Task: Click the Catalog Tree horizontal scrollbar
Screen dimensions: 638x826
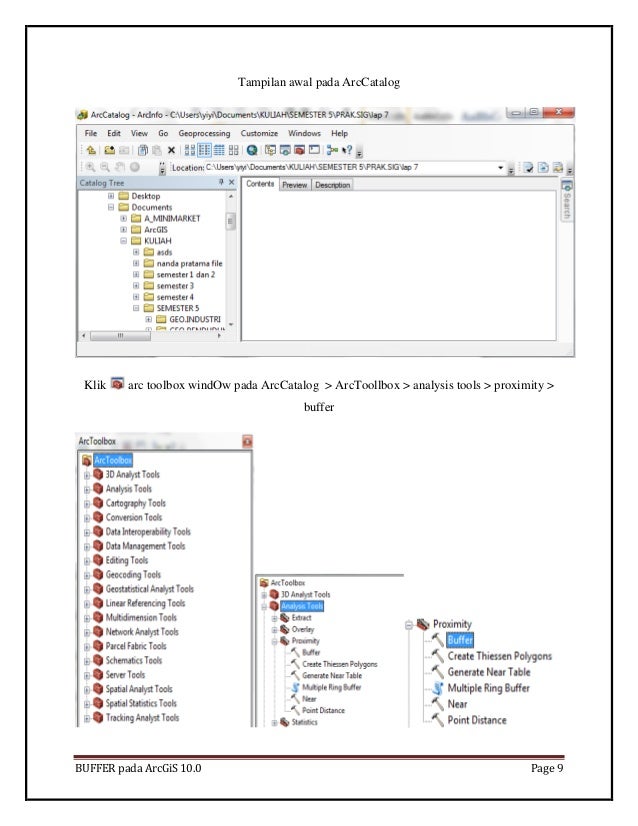Action: click(151, 336)
